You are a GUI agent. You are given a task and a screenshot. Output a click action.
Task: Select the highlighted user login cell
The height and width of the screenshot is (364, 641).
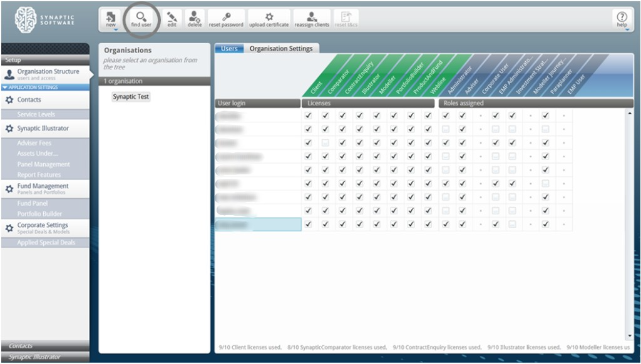258,225
